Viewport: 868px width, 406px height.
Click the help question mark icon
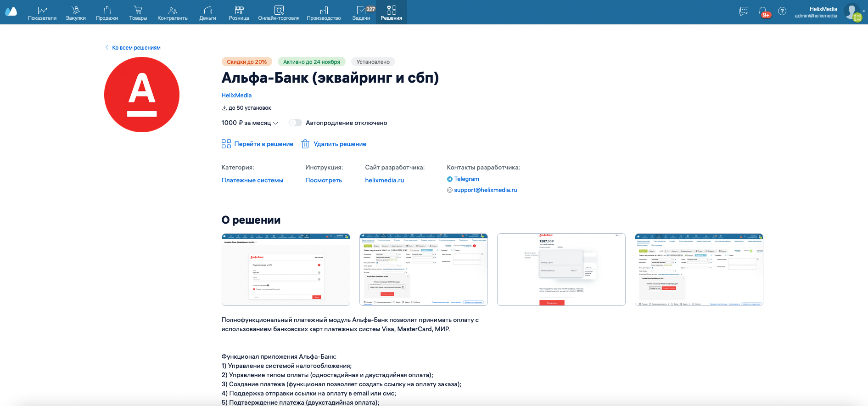(x=782, y=11)
